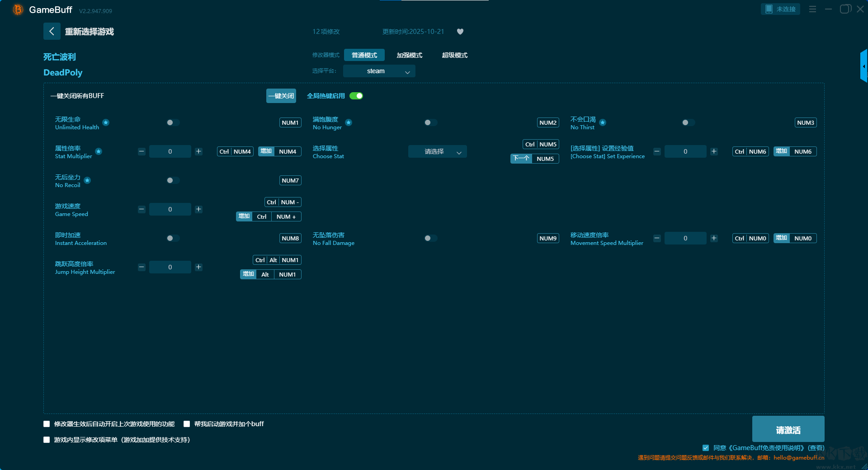Click the Ctrl NUM4 Stat Multiplier hotkey
This screenshot has height=470, width=868.
point(235,151)
